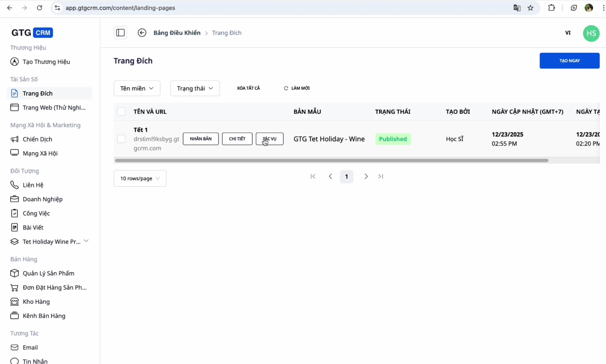Image resolution: width=606 pixels, height=364 pixels.
Task: Change the 10 rows/page selector
Action: point(140,178)
